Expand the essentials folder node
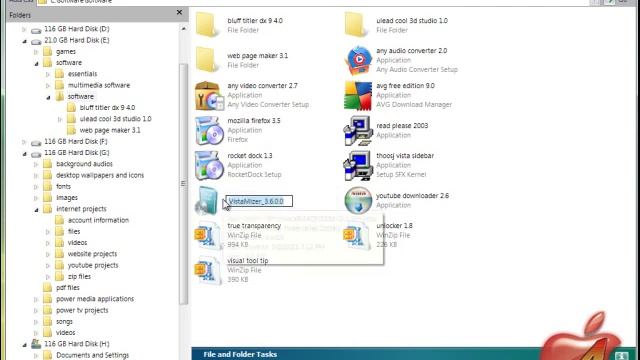Image resolution: width=640 pixels, height=360 pixels. tap(48, 74)
